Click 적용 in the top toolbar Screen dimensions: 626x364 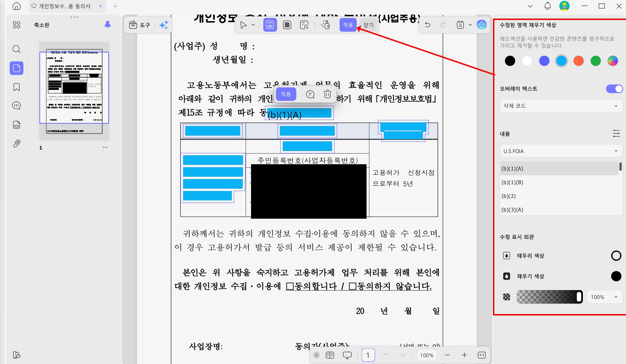pos(348,25)
